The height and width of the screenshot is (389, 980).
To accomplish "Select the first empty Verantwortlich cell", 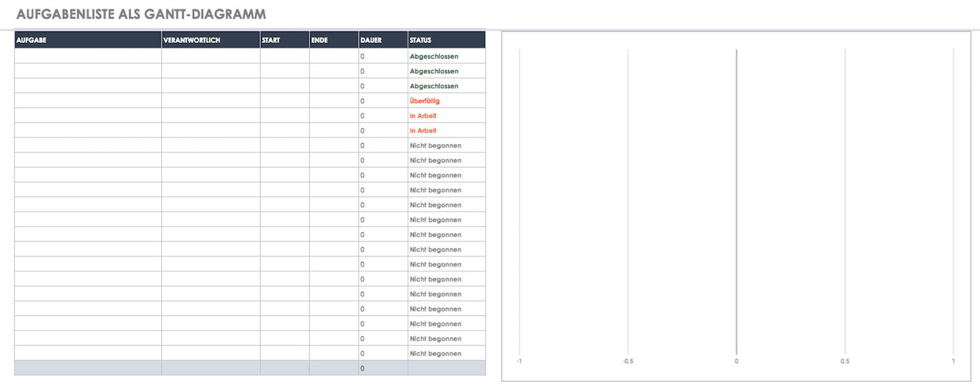I will pos(211,56).
